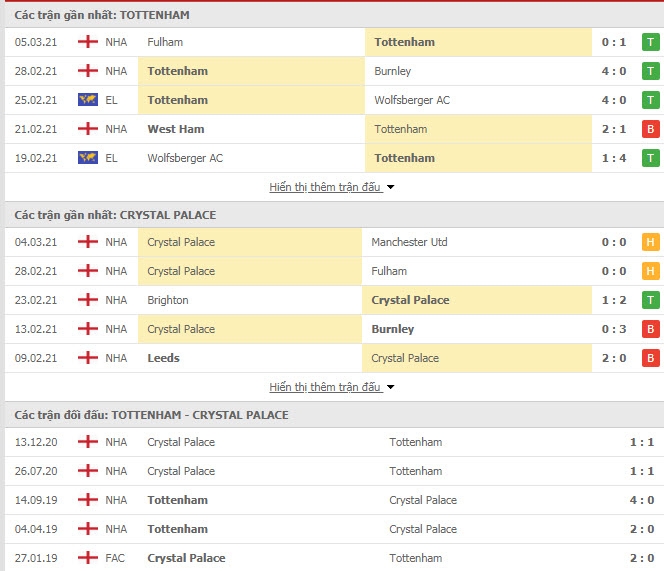Open 'Hiển thị thêm trận đấu' under Tottenham
Screen dimensions: 664x571
click(325, 187)
